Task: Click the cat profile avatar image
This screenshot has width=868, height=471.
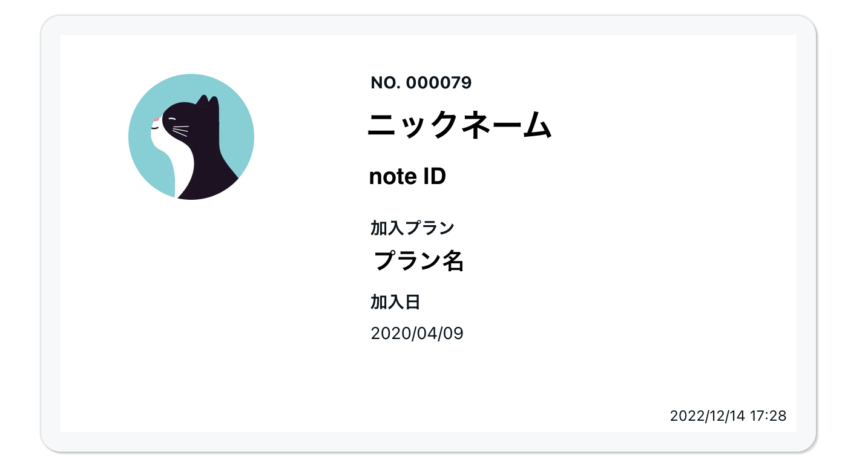Action: click(191, 137)
